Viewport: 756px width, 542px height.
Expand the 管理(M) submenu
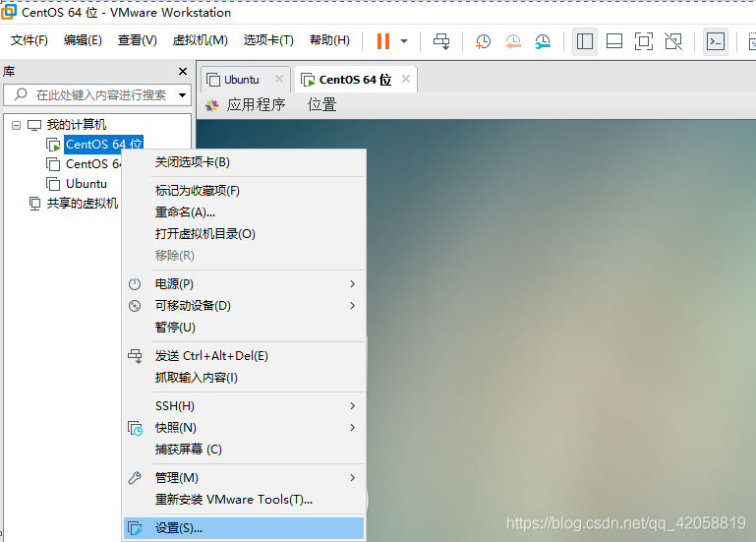click(244, 478)
